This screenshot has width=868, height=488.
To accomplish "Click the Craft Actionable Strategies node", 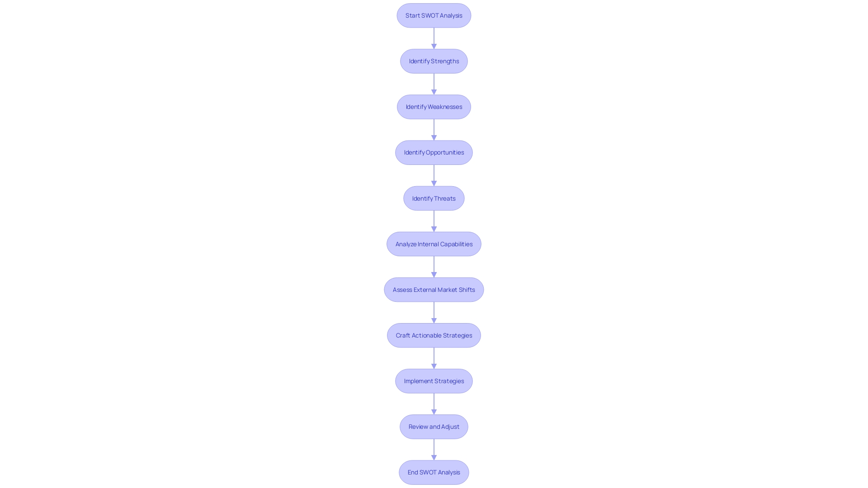I will pos(434,335).
